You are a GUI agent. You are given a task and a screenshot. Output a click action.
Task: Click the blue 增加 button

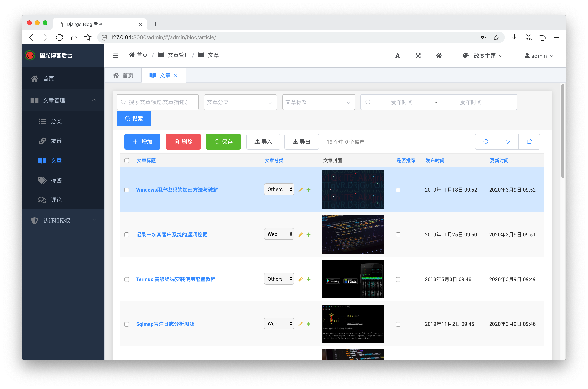point(142,142)
